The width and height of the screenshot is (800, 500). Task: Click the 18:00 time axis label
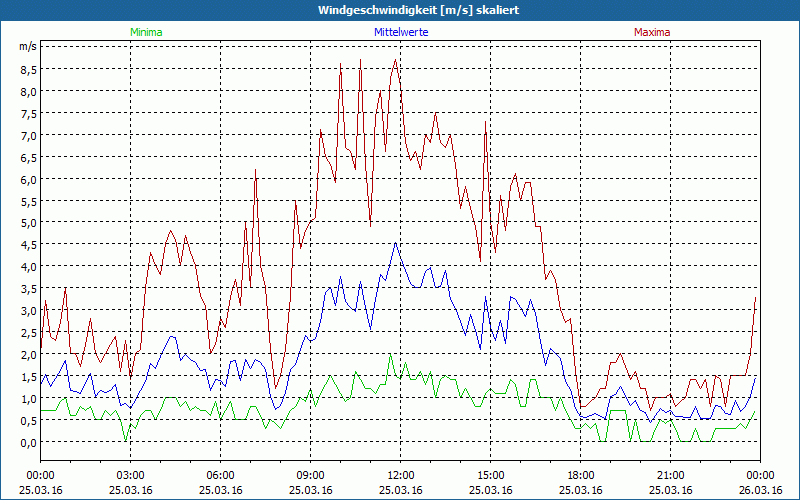coord(581,475)
